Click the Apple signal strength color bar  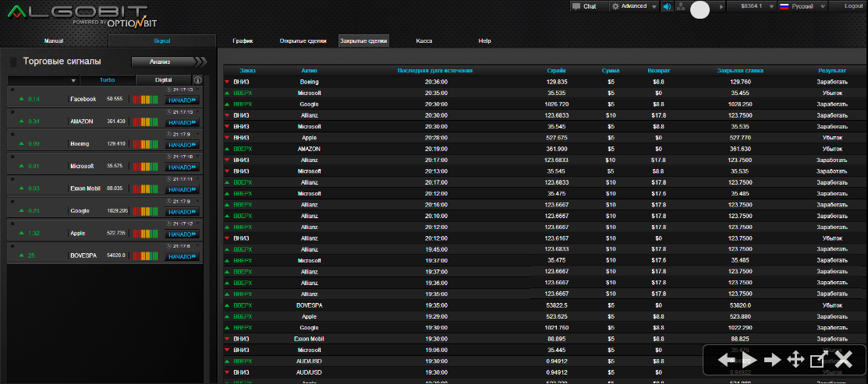(x=145, y=234)
